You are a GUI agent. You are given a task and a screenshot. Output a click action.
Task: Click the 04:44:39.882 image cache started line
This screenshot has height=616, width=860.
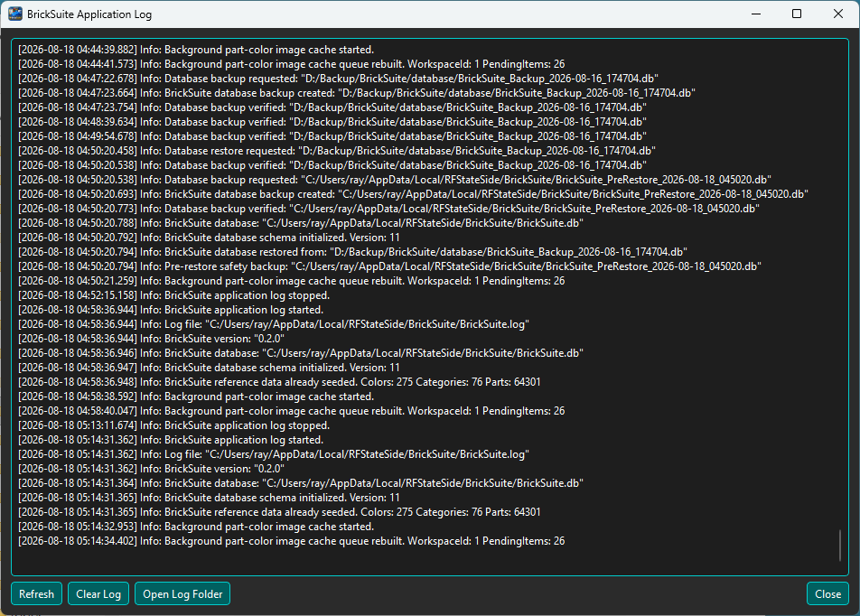[x=196, y=50]
